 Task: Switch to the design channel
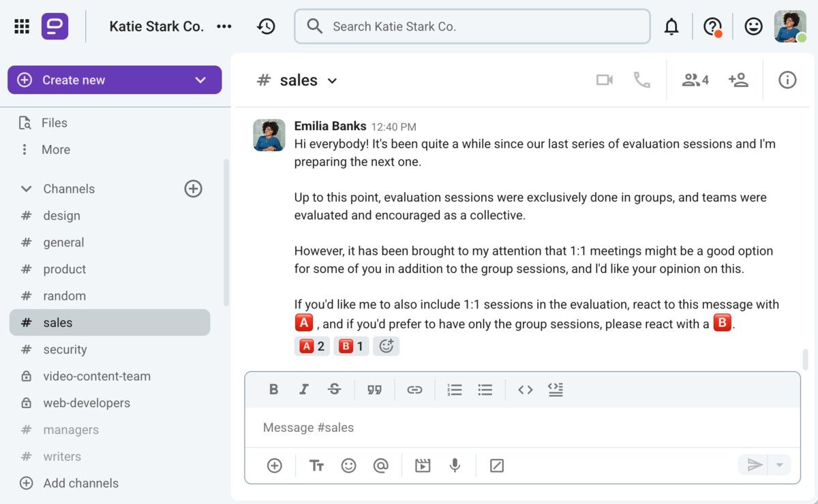[x=61, y=216]
